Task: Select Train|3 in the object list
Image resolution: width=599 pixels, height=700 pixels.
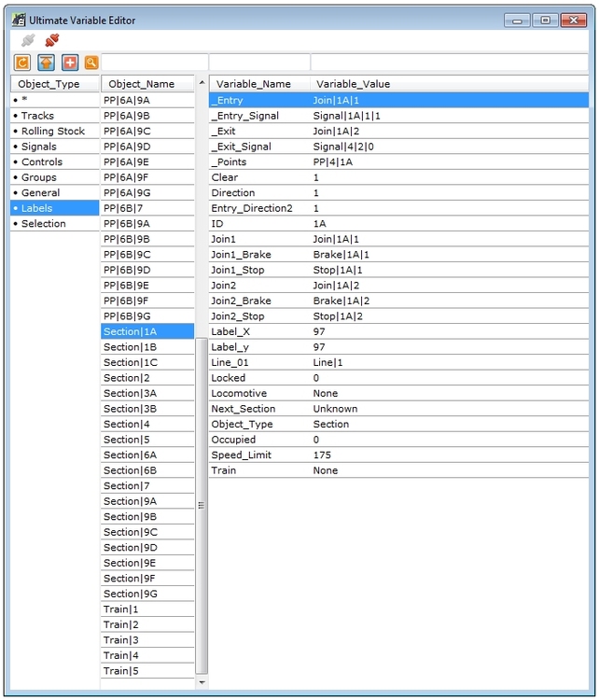Action: (x=121, y=640)
